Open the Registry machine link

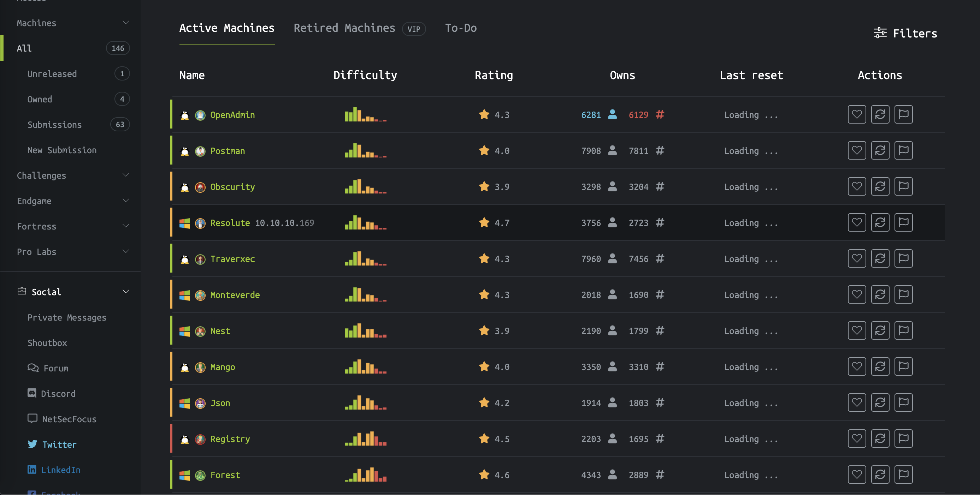coord(230,439)
